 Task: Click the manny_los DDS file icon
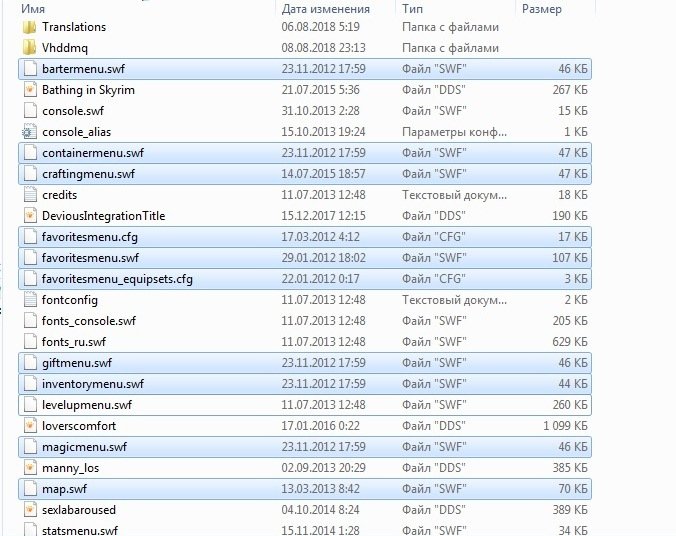point(29,468)
